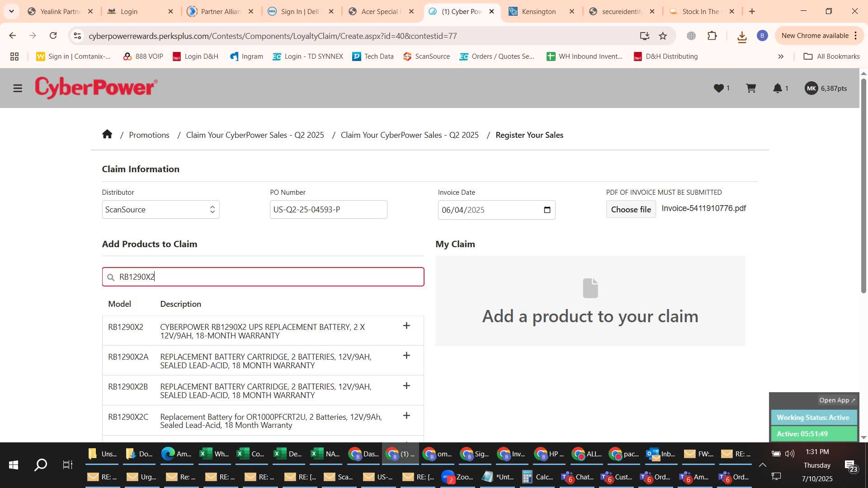868x488 pixels.
Task: Add RB1290X2 to the claim
Action: [x=406, y=326]
